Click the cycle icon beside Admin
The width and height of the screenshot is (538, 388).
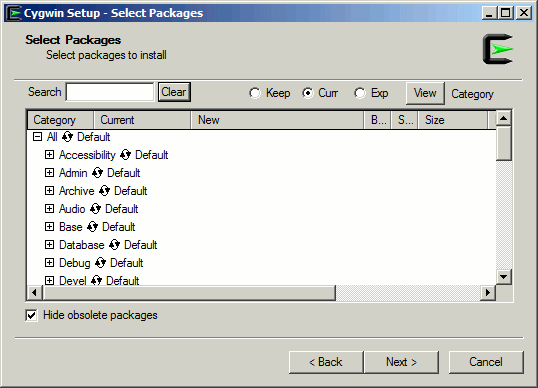97,173
